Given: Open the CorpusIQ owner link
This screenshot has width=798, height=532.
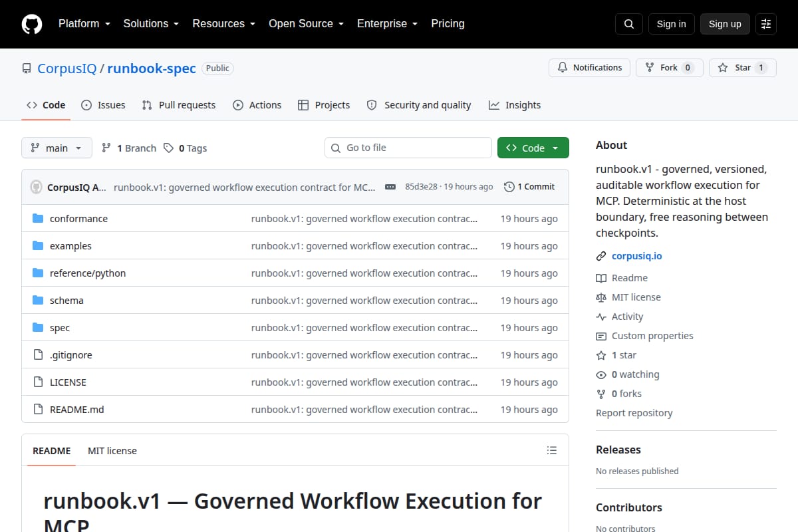Looking at the screenshot, I should tap(67, 68).
